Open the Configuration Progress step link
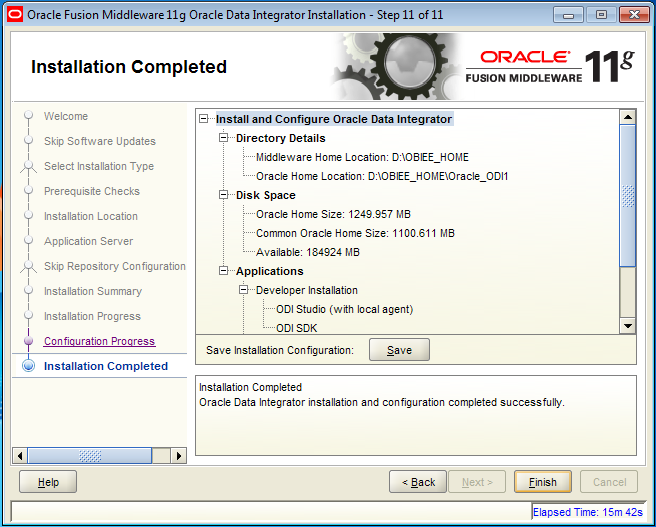Screen dimensions: 656x527 [x=100, y=341]
